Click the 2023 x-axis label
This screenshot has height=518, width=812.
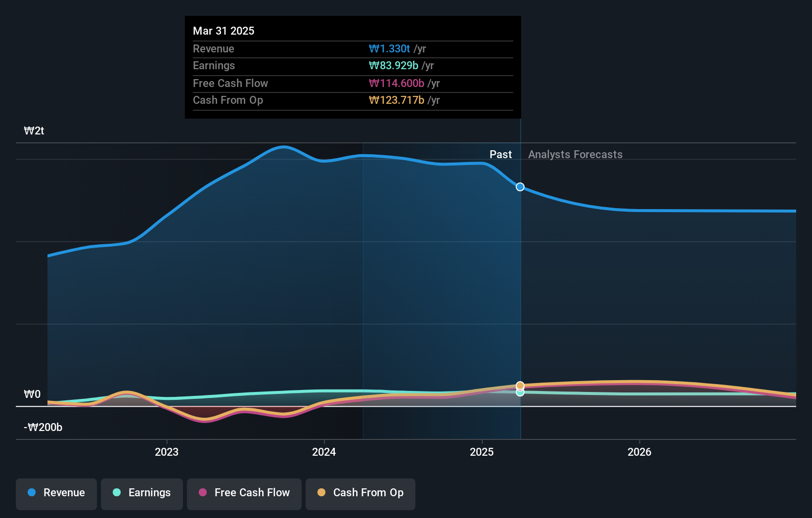click(x=167, y=452)
